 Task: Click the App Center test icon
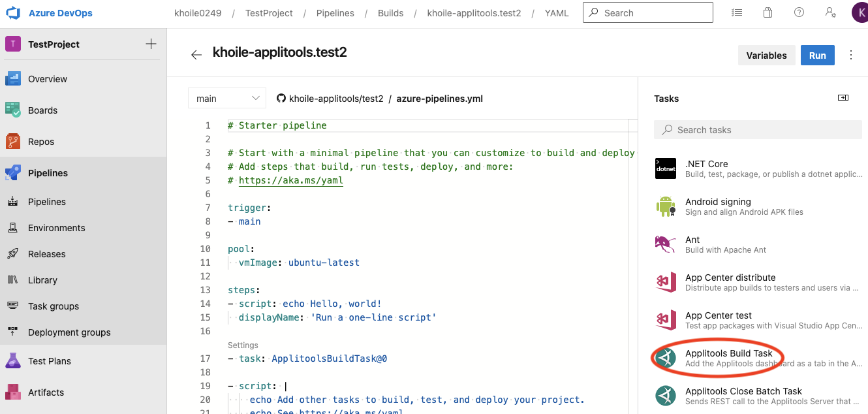click(666, 320)
